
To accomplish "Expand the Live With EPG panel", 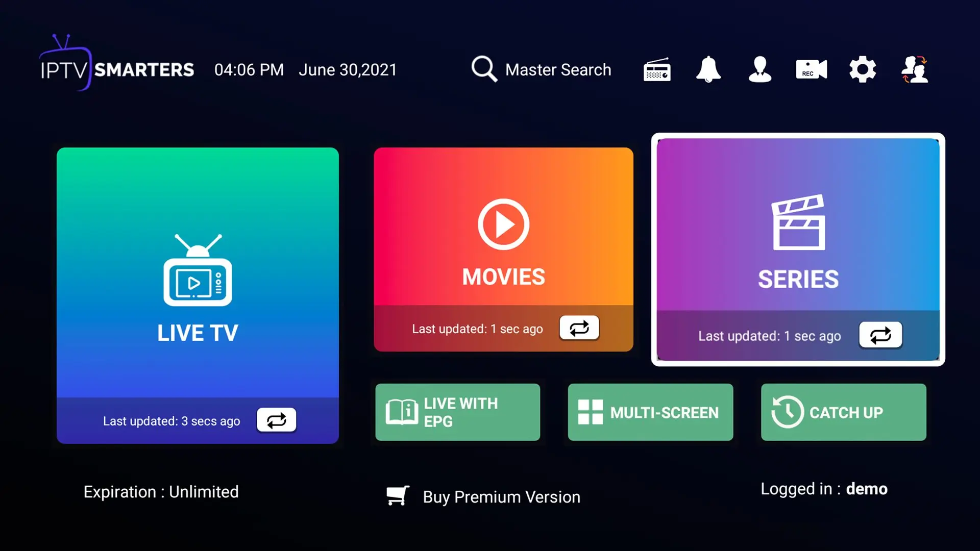I will [x=458, y=412].
